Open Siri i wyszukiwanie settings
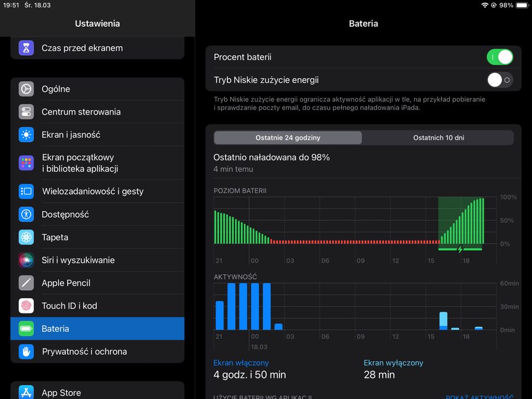 (98, 260)
